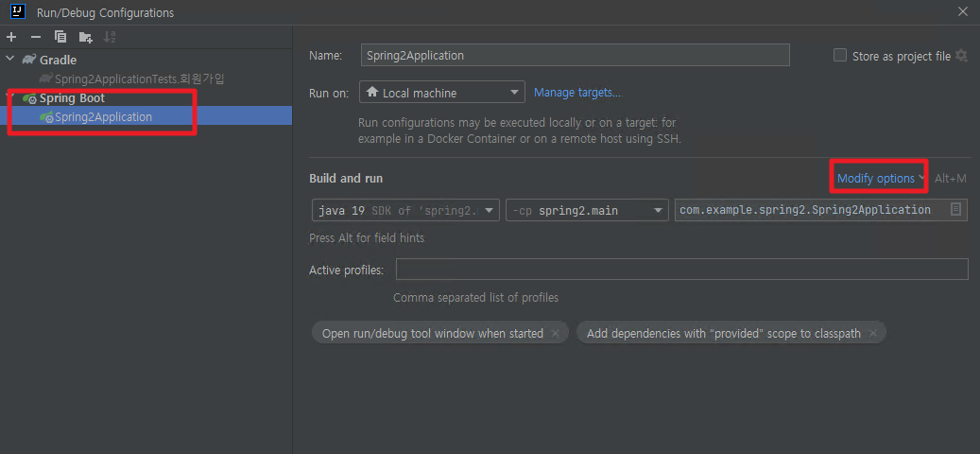Open the Run on Local machine dropdown

pyautogui.click(x=442, y=93)
